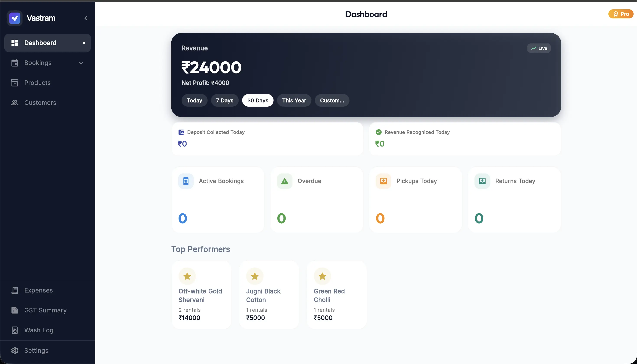This screenshot has height=364, width=637.
Task: Open the Bookings menu item
Action: (47, 63)
